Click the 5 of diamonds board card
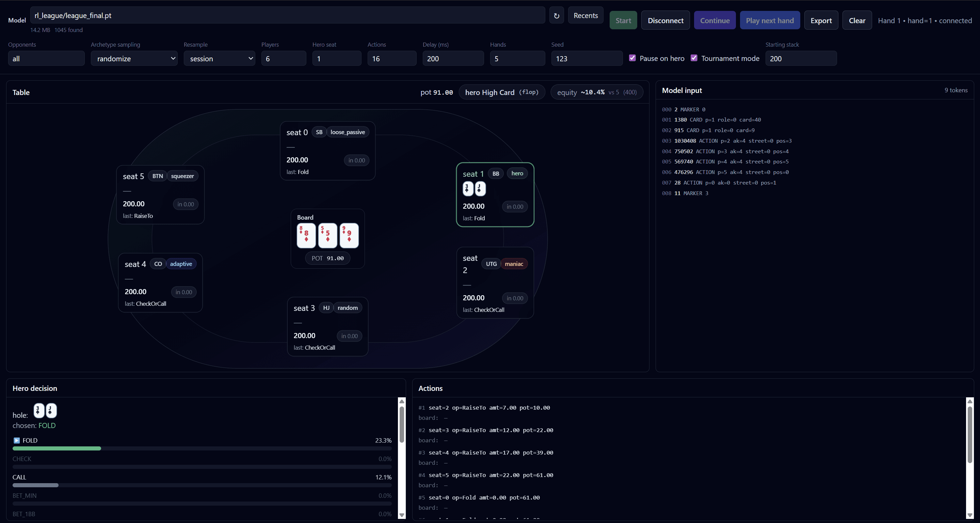Image resolution: width=980 pixels, height=523 pixels. tap(327, 235)
